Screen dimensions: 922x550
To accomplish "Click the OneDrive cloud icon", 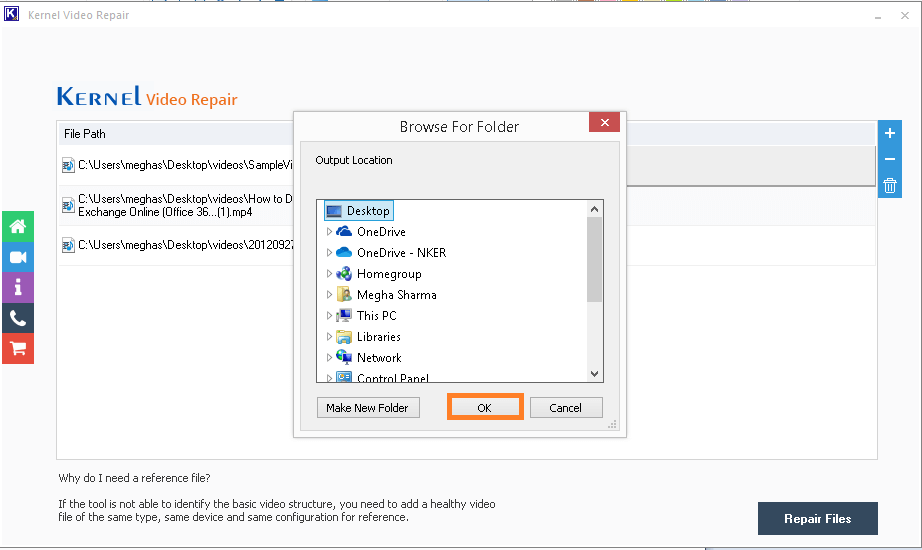I will coord(344,231).
